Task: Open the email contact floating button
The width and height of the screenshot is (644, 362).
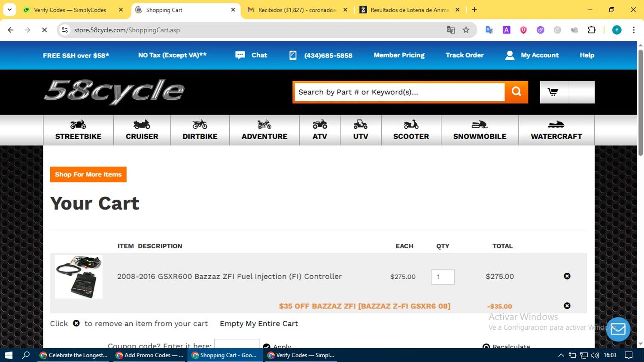Action: [x=618, y=329]
